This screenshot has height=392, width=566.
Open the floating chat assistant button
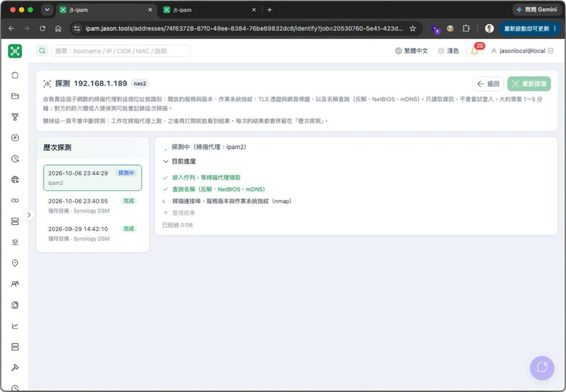(542, 368)
